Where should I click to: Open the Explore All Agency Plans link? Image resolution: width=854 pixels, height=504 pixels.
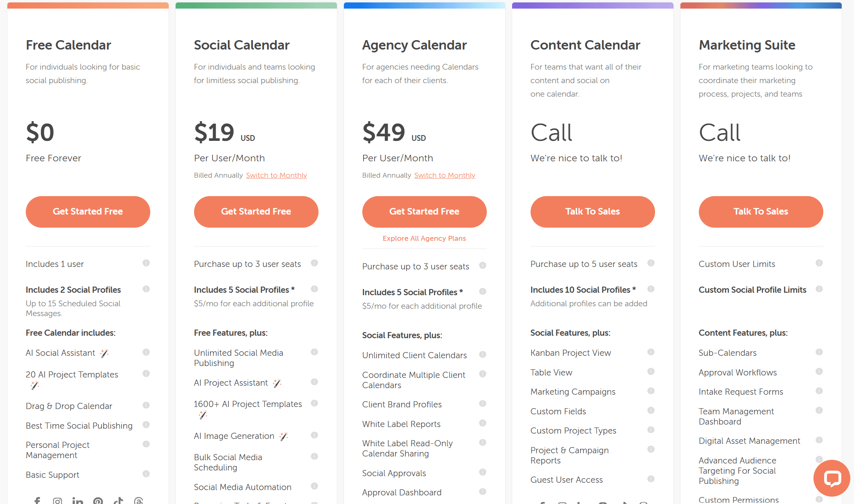(424, 238)
